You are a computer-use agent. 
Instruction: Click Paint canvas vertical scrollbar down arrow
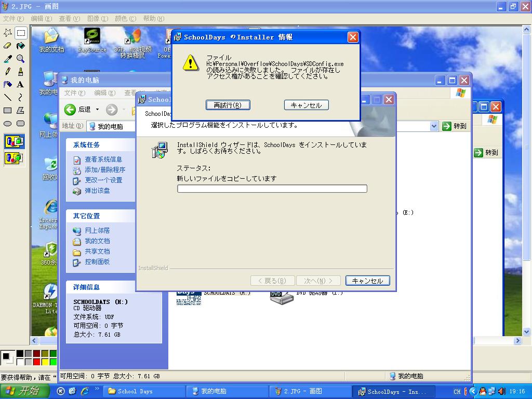[527, 332]
